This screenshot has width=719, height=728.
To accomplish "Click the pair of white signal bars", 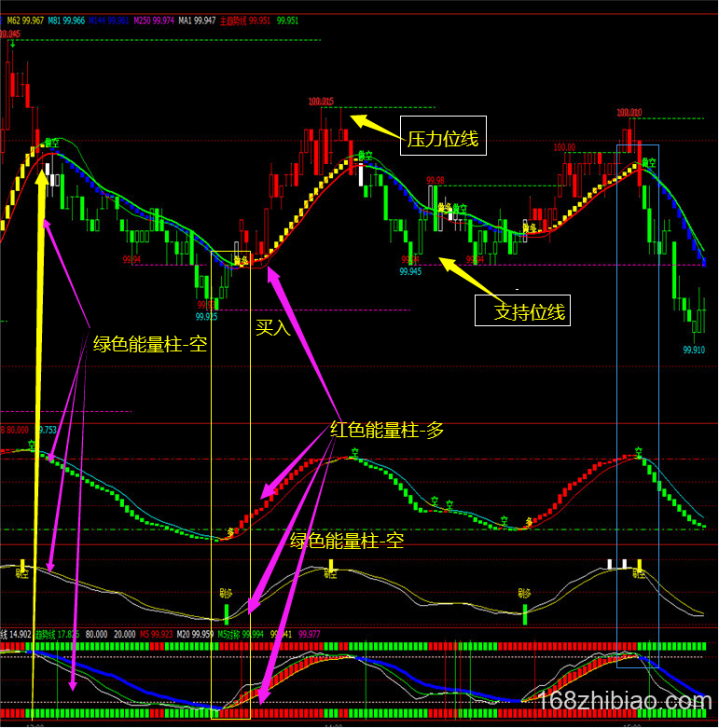I will (x=616, y=564).
